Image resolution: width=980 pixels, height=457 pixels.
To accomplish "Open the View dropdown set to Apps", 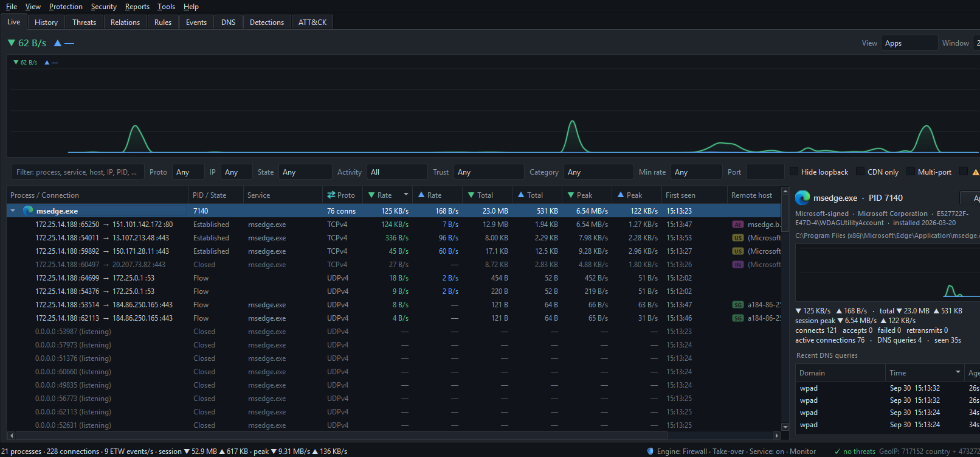I will click(x=909, y=43).
